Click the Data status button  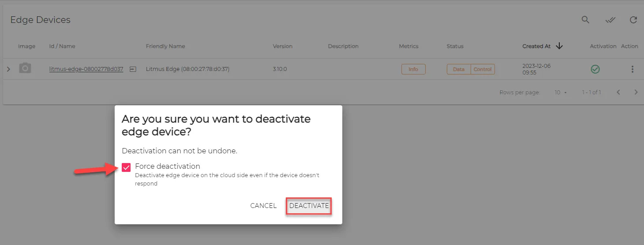[459, 69]
